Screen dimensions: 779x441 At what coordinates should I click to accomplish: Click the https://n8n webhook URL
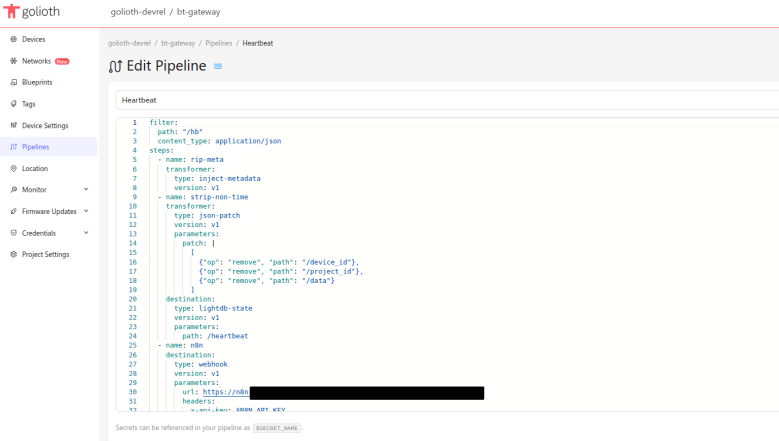tap(226, 392)
